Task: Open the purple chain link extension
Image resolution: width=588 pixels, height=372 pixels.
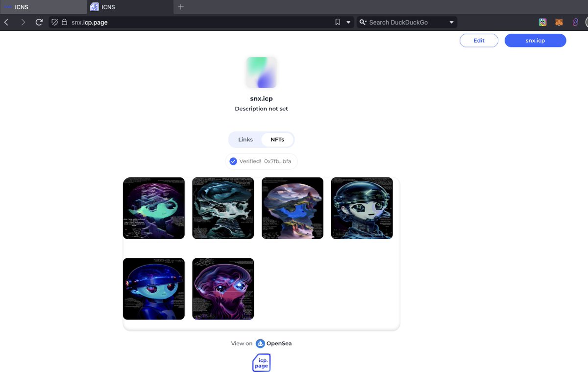Action: point(576,22)
